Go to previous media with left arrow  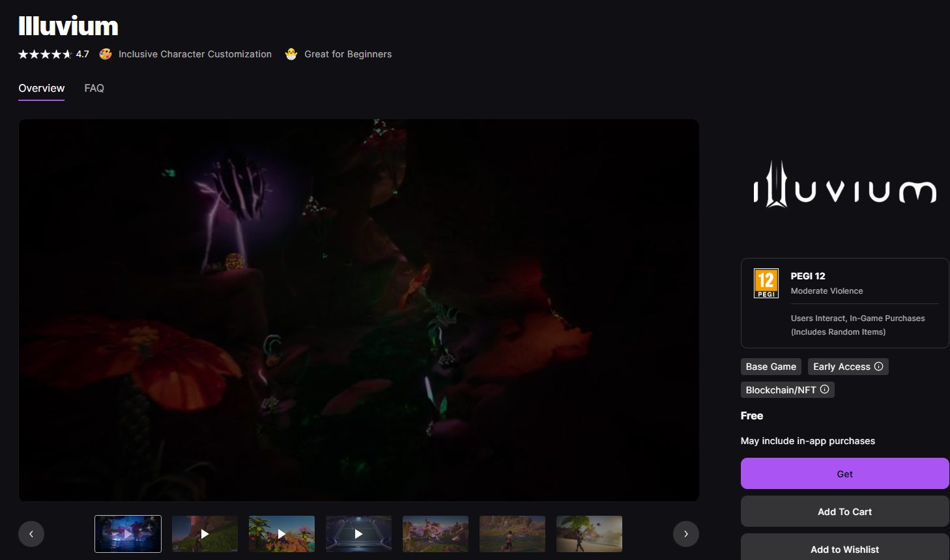pyautogui.click(x=31, y=534)
